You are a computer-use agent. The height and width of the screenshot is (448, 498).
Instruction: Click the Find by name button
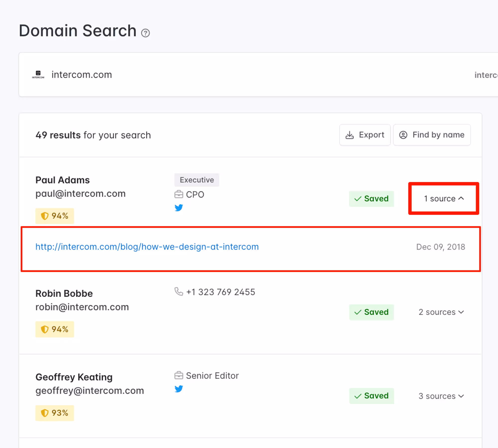(432, 135)
